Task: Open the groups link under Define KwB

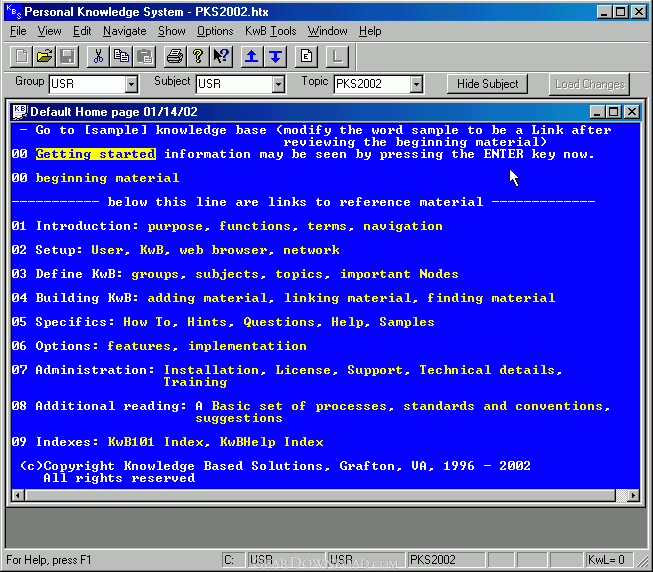Action: coord(155,274)
